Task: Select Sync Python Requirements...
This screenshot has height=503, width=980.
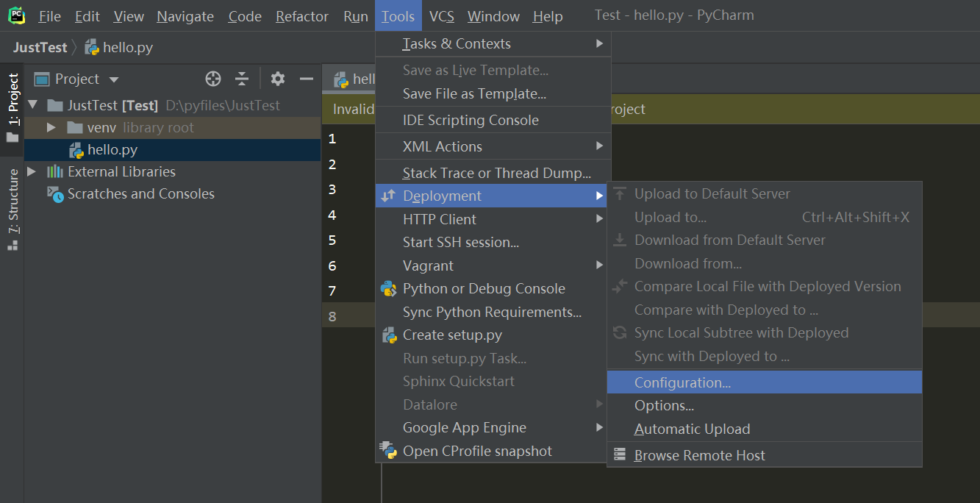Action: click(x=493, y=312)
